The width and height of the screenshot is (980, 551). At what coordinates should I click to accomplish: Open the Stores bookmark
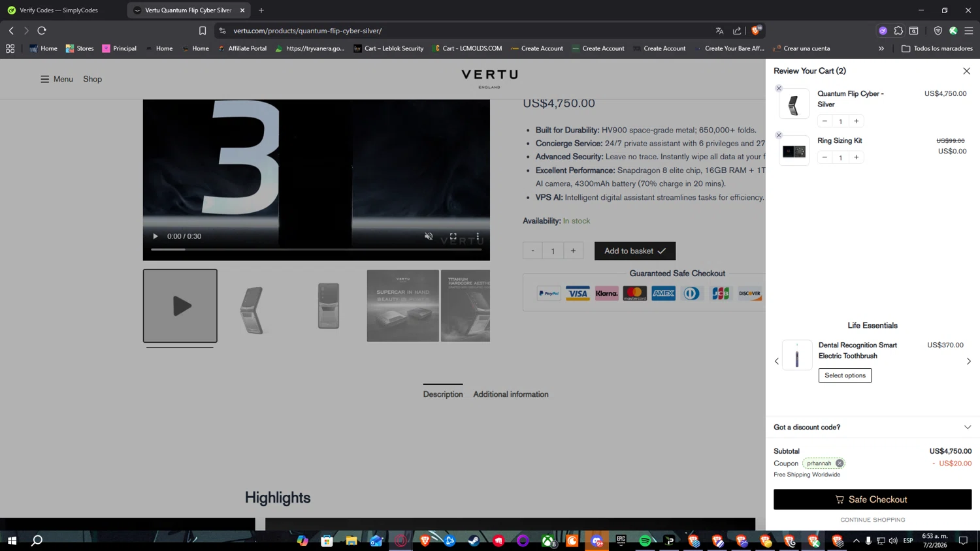point(80,48)
